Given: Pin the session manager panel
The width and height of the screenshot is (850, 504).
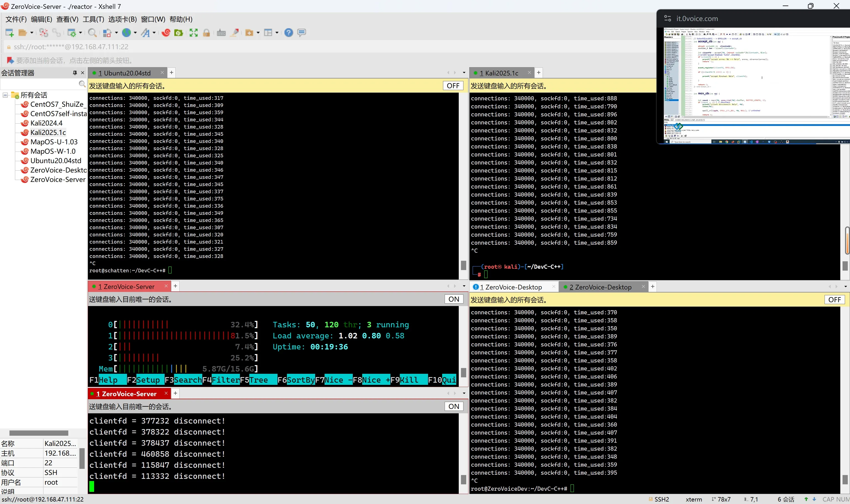Looking at the screenshot, I should tap(75, 73).
